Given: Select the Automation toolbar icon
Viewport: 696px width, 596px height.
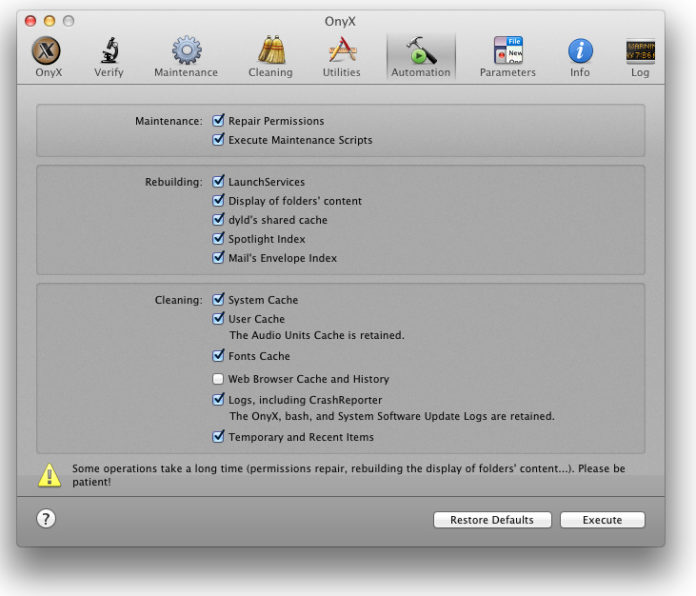Looking at the screenshot, I should tap(420, 52).
